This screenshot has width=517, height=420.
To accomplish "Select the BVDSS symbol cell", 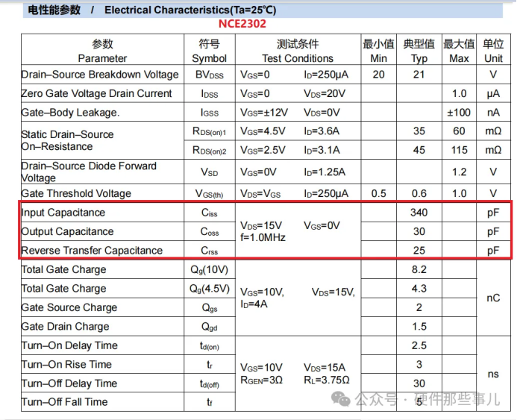I will [210, 75].
